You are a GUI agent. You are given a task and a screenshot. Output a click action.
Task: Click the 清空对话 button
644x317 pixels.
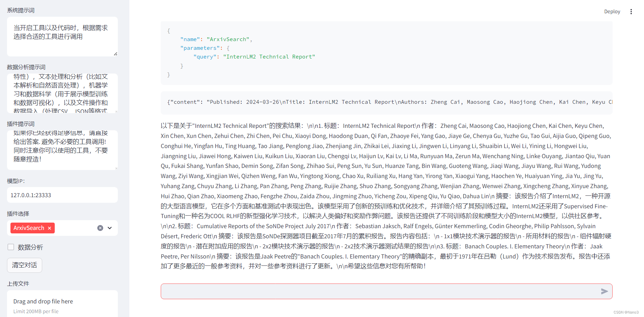tap(24, 265)
